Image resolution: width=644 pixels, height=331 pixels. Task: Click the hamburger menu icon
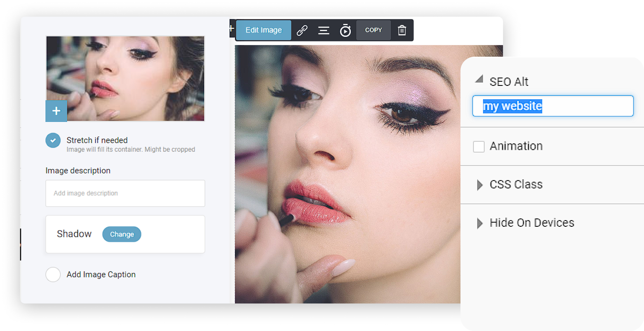coord(323,30)
